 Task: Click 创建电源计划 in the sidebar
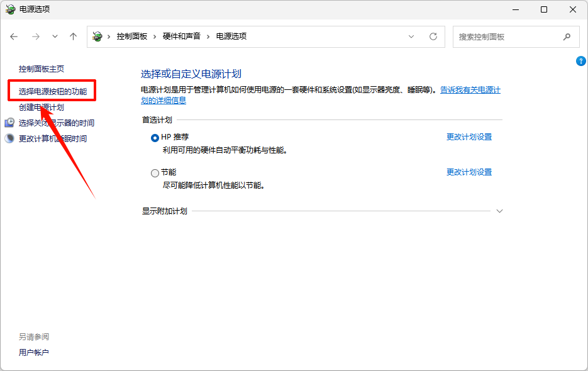click(42, 108)
